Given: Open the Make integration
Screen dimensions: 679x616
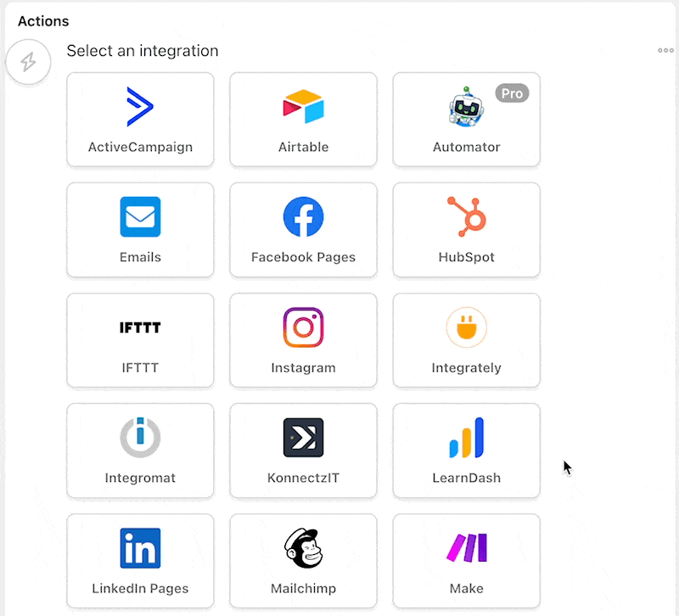Looking at the screenshot, I should [465, 560].
